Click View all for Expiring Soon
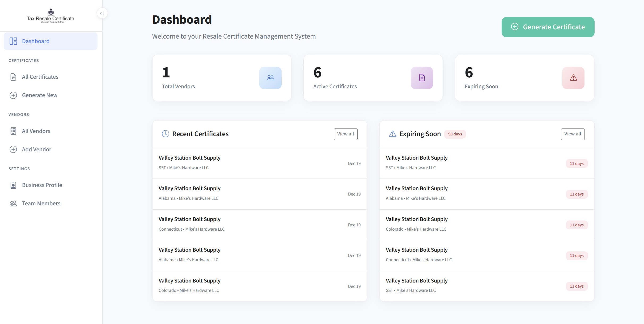The height and width of the screenshot is (324, 644). [x=573, y=134]
